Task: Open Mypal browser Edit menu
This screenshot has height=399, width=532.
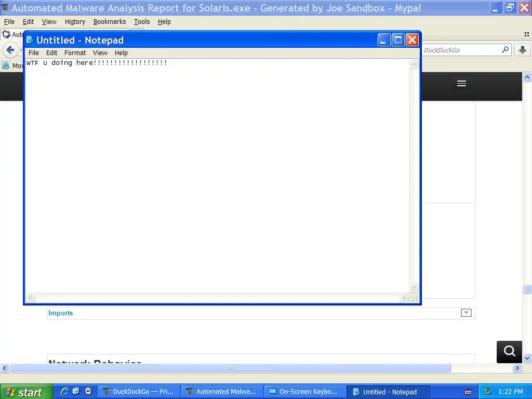Action: 28,22
